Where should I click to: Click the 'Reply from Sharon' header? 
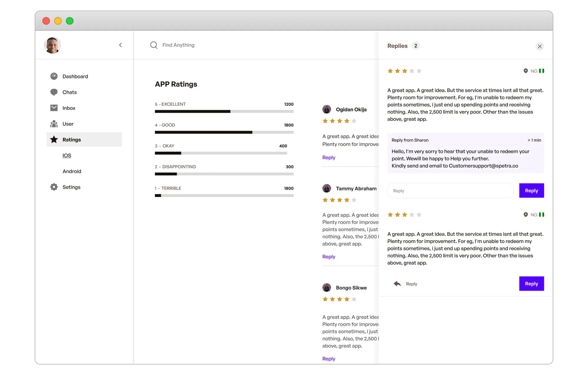click(x=410, y=140)
